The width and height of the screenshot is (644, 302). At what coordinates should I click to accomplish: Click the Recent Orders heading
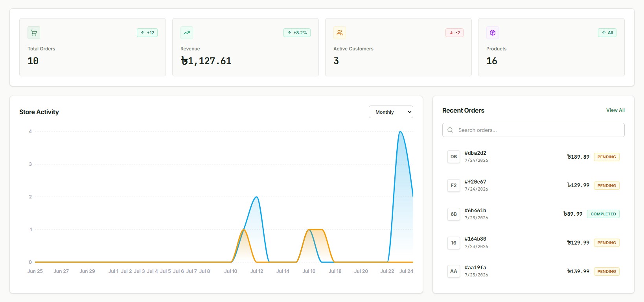[x=463, y=110]
